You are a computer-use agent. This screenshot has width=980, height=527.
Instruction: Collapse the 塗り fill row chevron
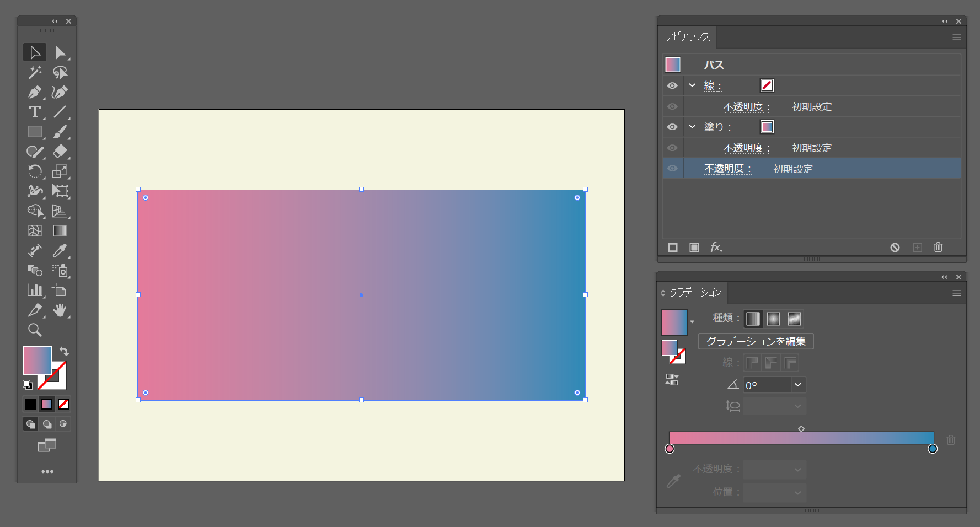(x=692, y=127)
